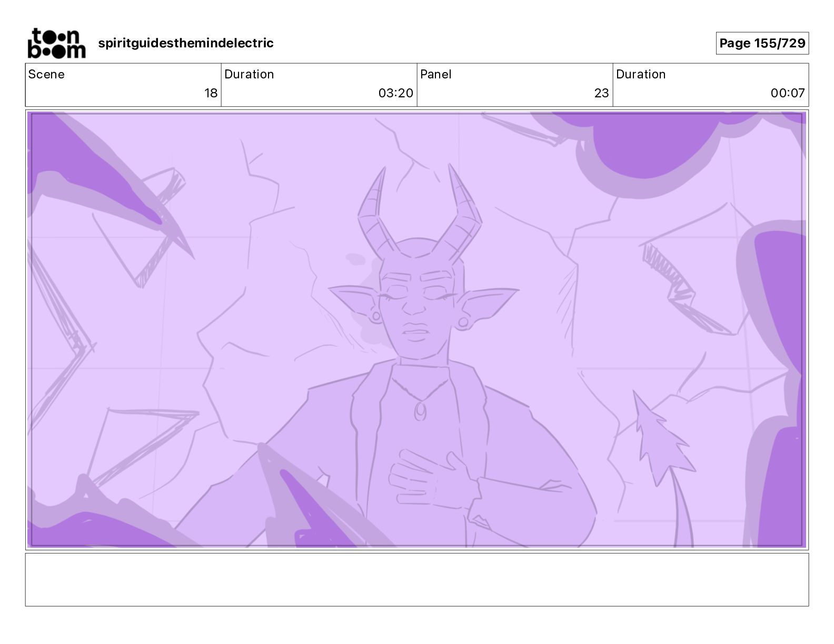Screen dimensions: 834x644
Task: Click the Toon Boom logo
Action: (56, 43)
